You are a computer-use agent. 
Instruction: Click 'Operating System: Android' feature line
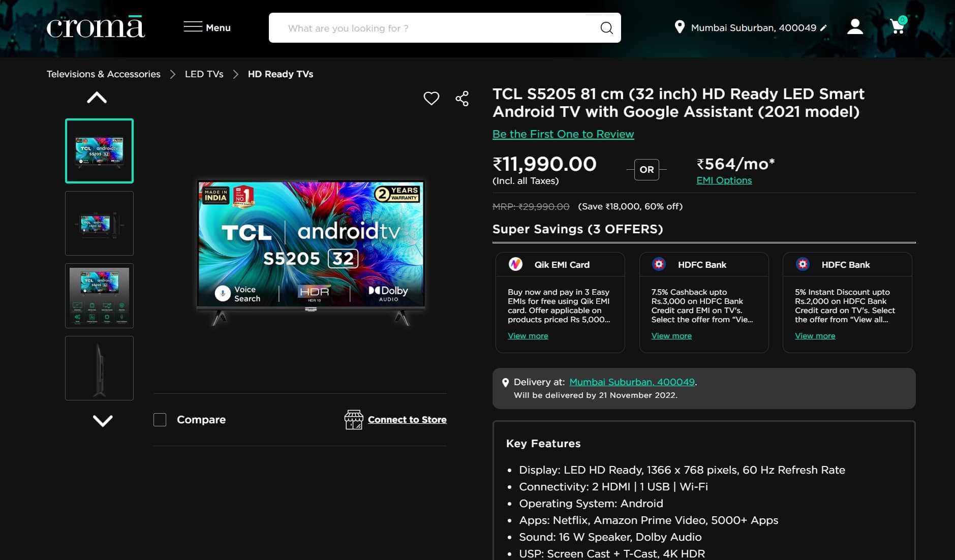(x=591, y=504)
